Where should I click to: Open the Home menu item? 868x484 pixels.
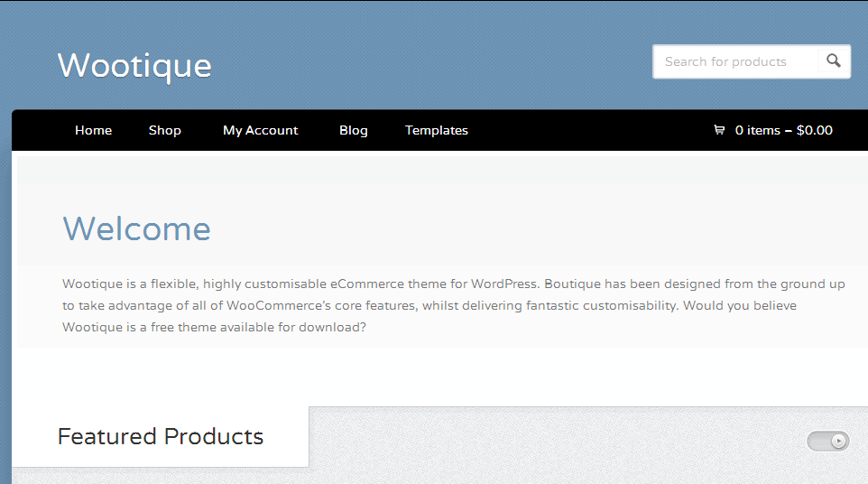pos(94,130)
